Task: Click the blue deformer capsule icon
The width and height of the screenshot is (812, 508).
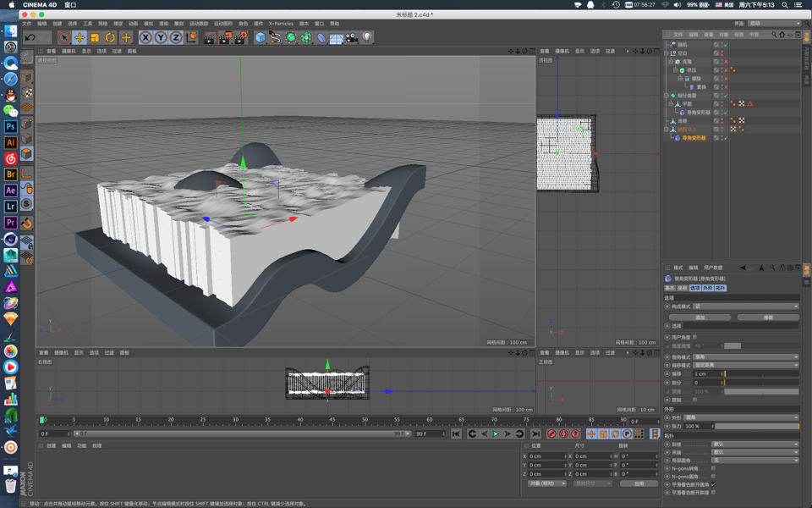Action: 321,37
